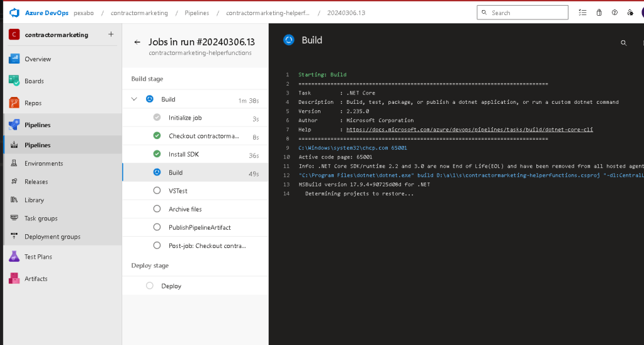Screen dimensions: 644x345
Task: Open the Overview sidebar icon
Action: coord(14,59)
